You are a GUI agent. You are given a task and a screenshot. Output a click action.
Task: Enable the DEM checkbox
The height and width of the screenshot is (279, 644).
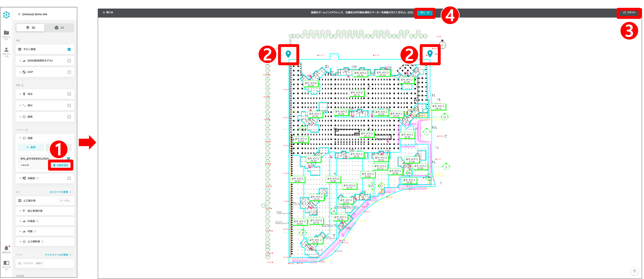[69, 61]
